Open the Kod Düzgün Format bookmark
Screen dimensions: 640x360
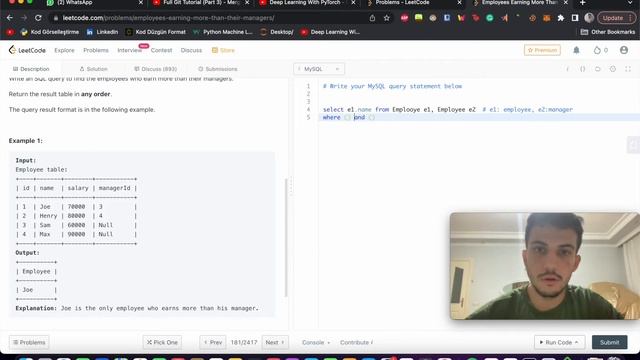[x=156, y=32]
